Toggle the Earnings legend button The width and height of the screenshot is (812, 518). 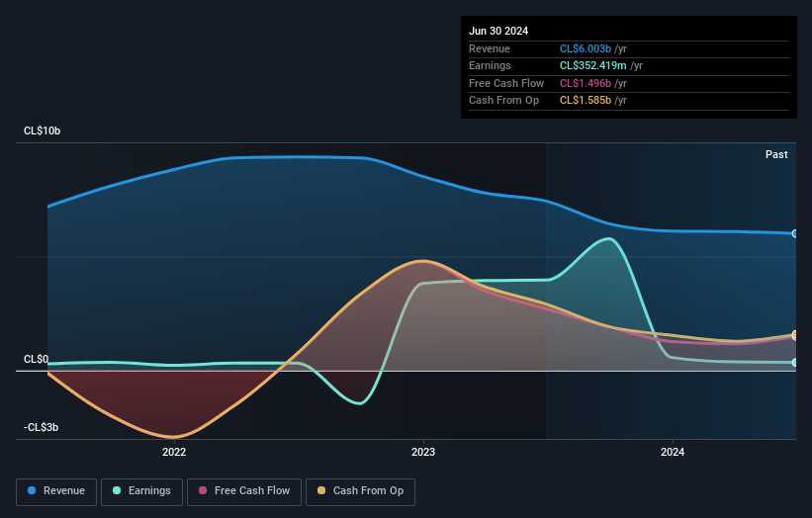click(141, 491)
